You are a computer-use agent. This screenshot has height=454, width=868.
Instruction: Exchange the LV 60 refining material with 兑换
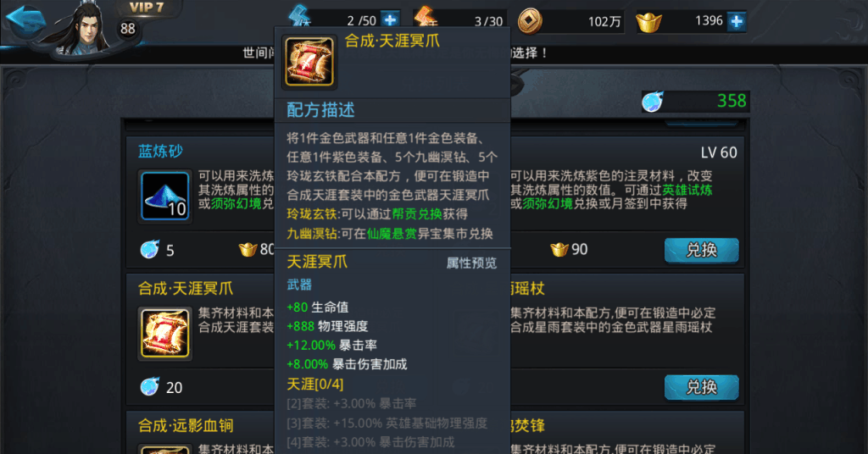701,250
